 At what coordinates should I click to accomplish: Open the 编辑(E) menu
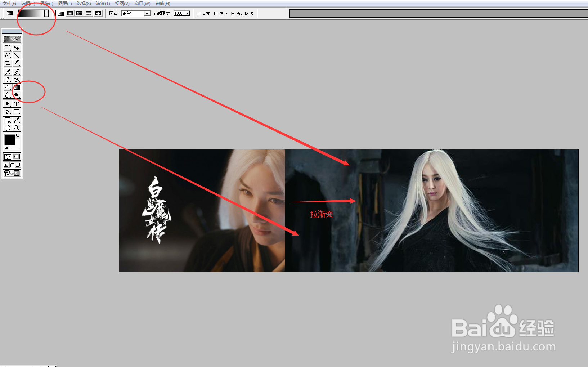(x=28, y=4)
